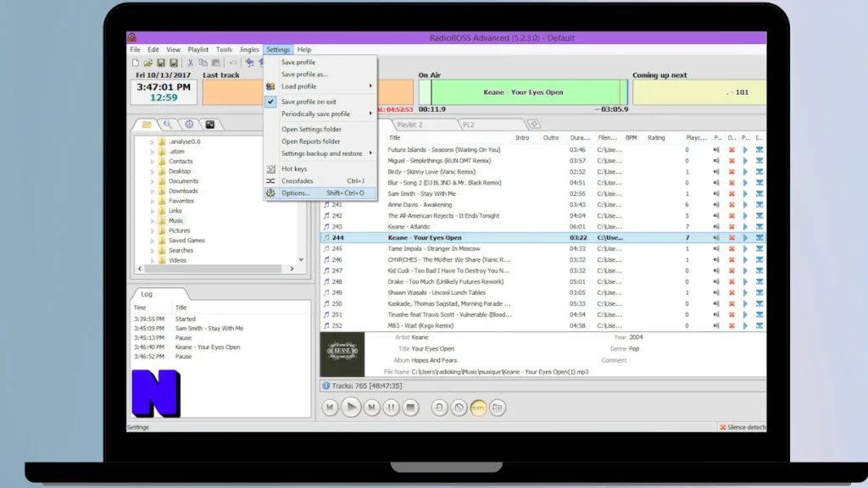The image size is (868, 488).
Task: Toggle the crossed-circle button beside Shuffle
Action: point(459,408)
